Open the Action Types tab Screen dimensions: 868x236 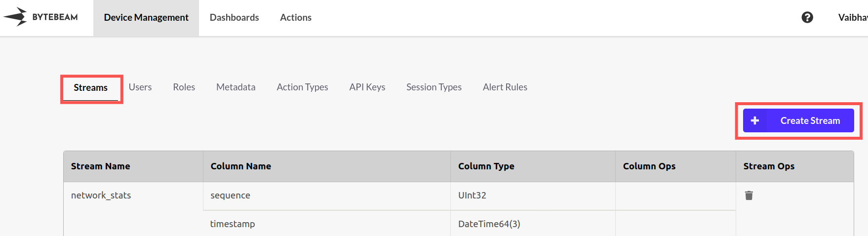point(303,87)
